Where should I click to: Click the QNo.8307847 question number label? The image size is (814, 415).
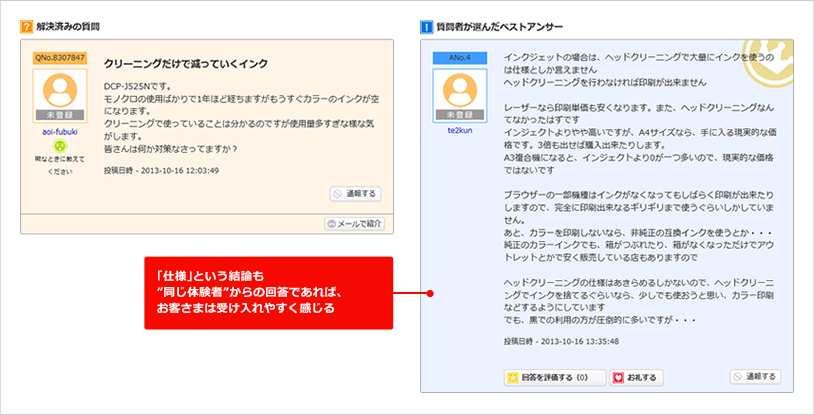tap(60, 57)
